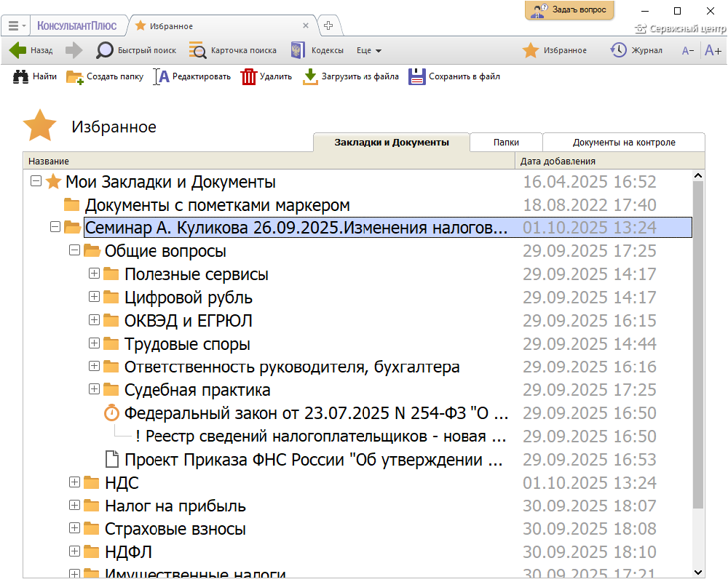Switch to the Папки tab
The height and width of the screenshot is (582, 728).
click(x=506, y=143)
